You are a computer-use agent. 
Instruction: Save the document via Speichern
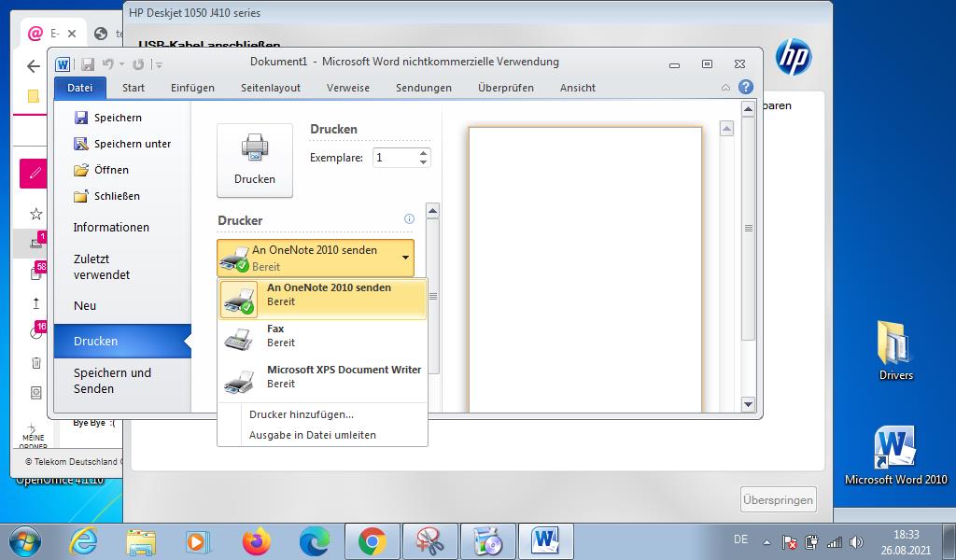click(108, 118)
